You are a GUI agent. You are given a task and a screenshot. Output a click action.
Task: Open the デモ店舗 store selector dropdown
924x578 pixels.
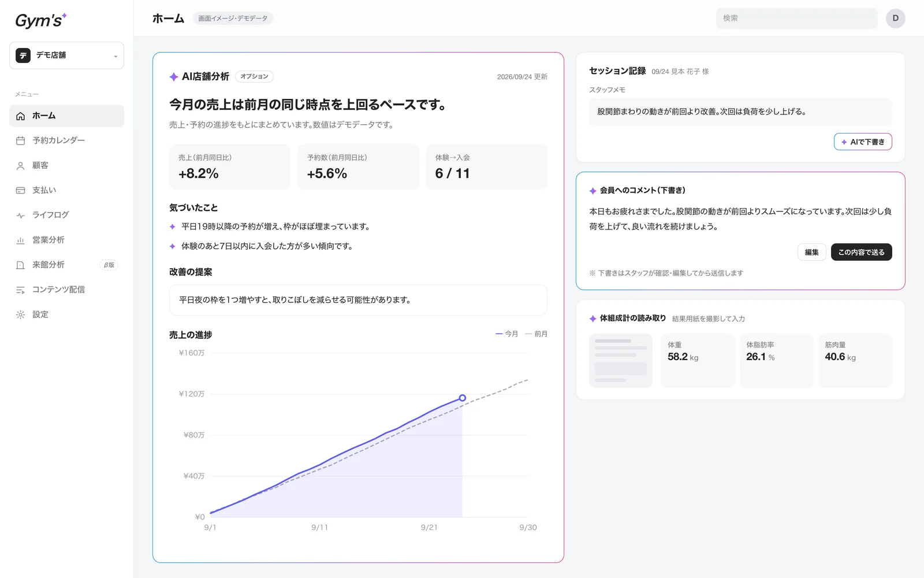(x=66, y=55)
